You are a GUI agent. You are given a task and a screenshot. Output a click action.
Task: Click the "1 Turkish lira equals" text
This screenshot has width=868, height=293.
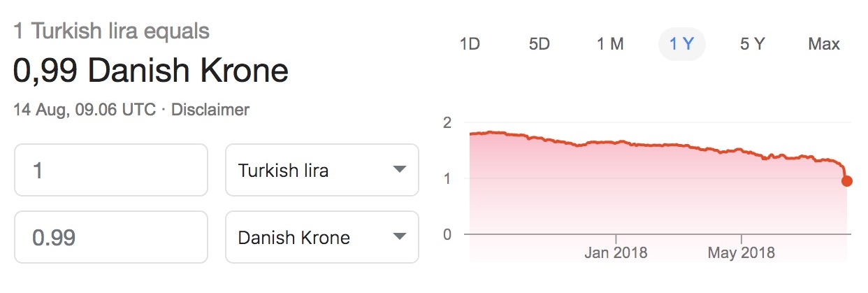point(112,31)
